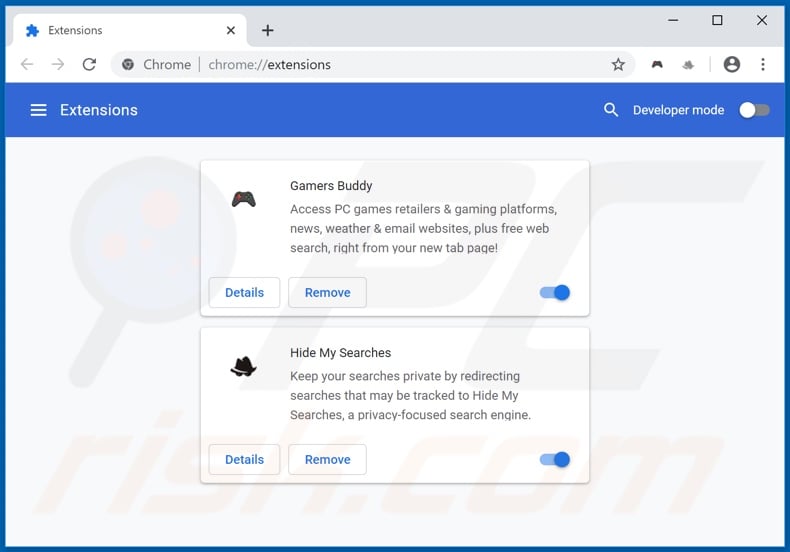Close the Extensions tab
This screenshot has width=790, height=552.
pyautogui.click(x=231, y=31)
